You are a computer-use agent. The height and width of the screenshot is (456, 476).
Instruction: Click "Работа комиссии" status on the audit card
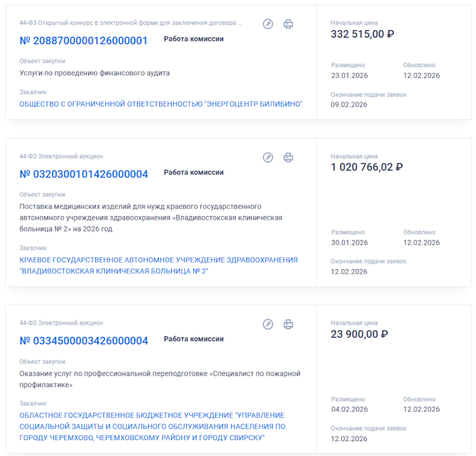pyautogui.click(x=194, y=39)
